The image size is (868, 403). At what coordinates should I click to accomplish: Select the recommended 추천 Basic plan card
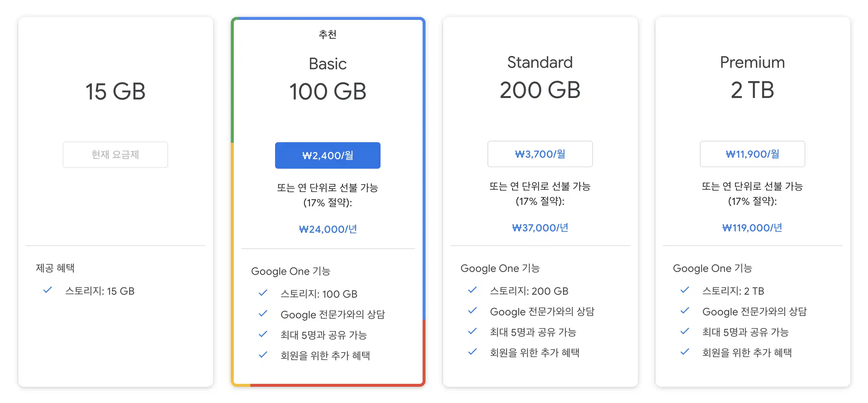tap(327, 34)
